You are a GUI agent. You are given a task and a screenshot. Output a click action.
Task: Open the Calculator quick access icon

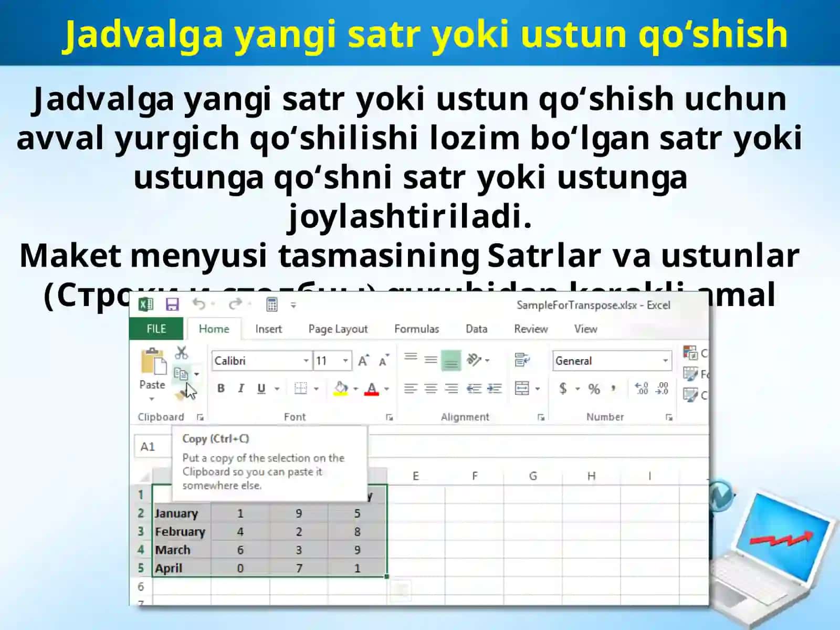coord(272,304)
